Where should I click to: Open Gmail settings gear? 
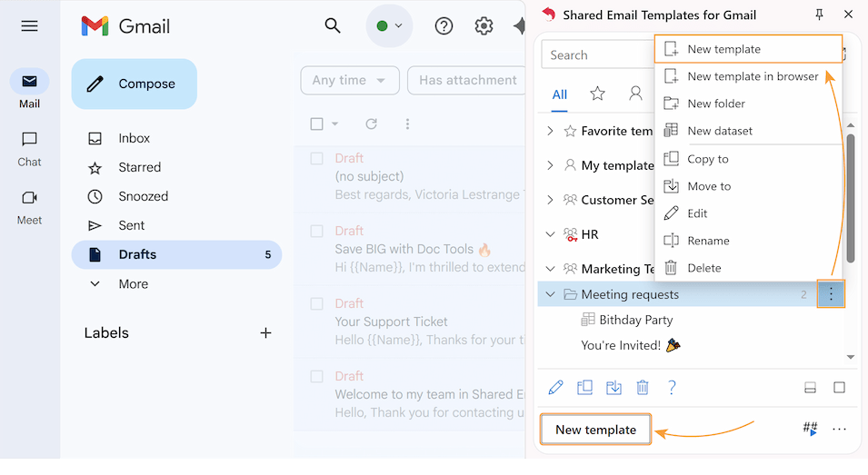[x=484, y=26]
